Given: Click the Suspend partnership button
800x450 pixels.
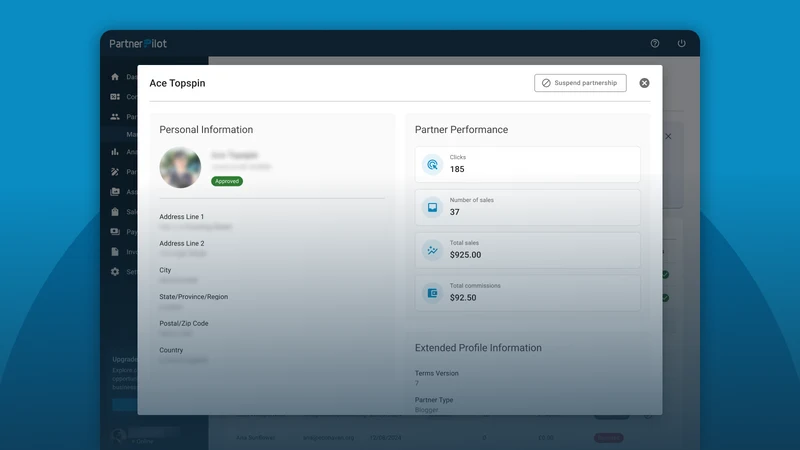Looking at the screenshot, I should pos(580,83).
